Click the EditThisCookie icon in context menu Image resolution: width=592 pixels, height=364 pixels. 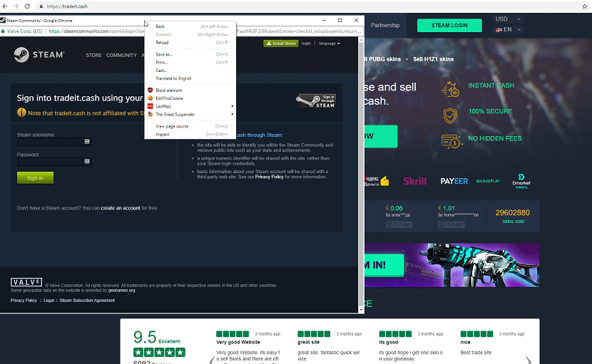pyautogui.click(x=150, y=98)
